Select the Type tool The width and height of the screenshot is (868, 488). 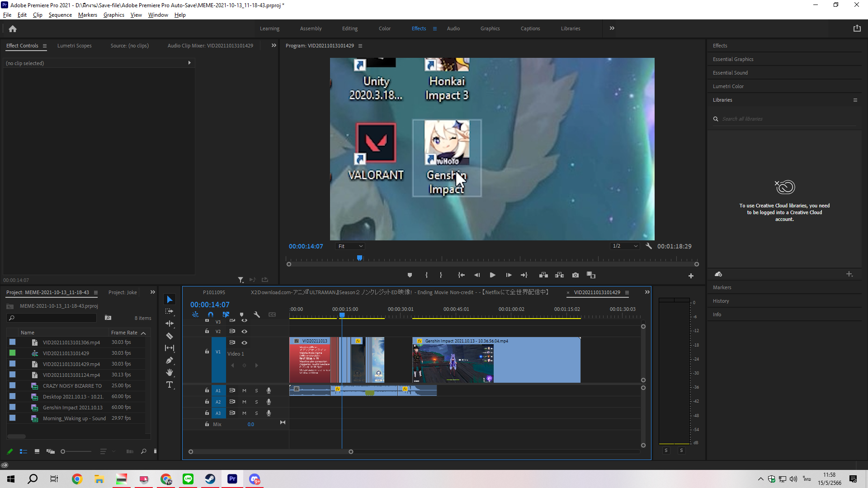coord(170,385)
